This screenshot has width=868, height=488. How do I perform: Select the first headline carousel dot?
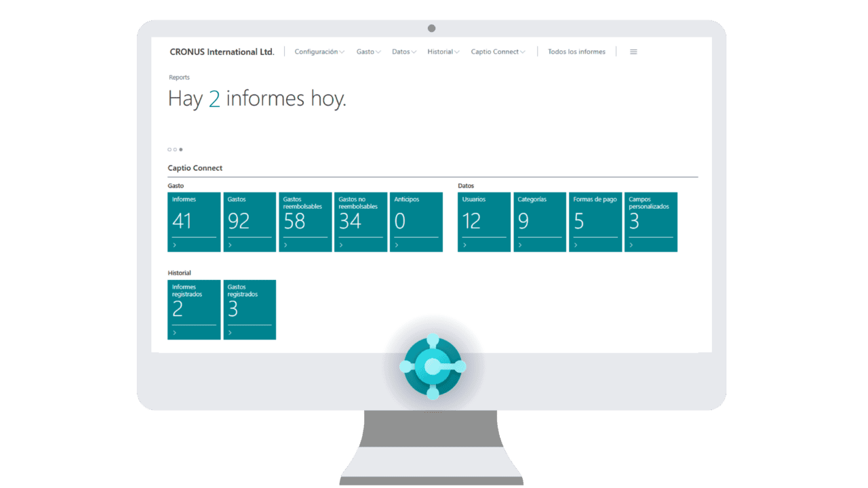(170, 149)
